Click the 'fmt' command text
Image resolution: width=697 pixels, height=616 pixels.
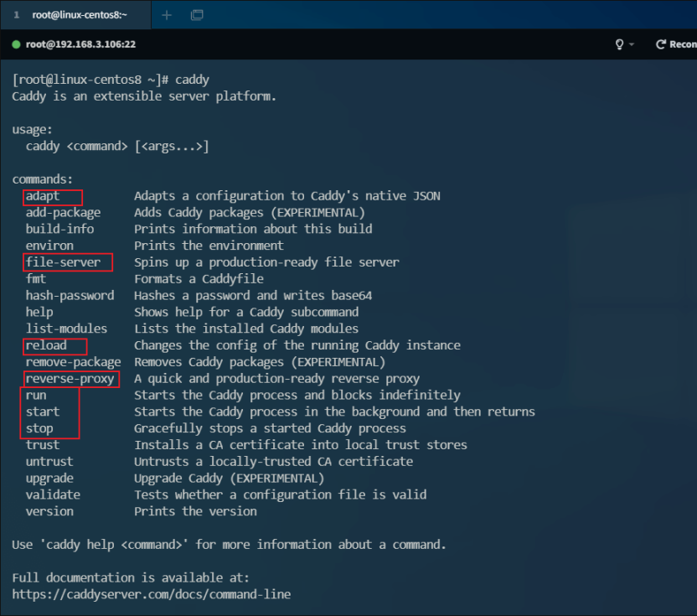click(35, 279)
